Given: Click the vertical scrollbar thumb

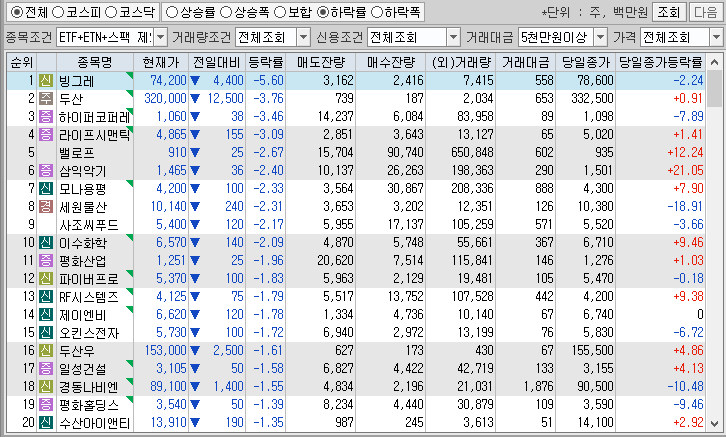Looking at the screenshot, I should 714,89.
